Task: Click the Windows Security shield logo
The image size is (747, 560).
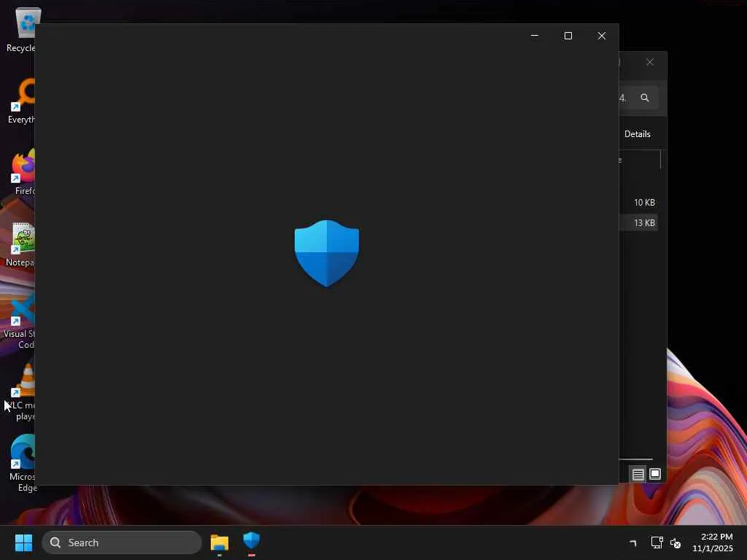Action: [327, 253]
